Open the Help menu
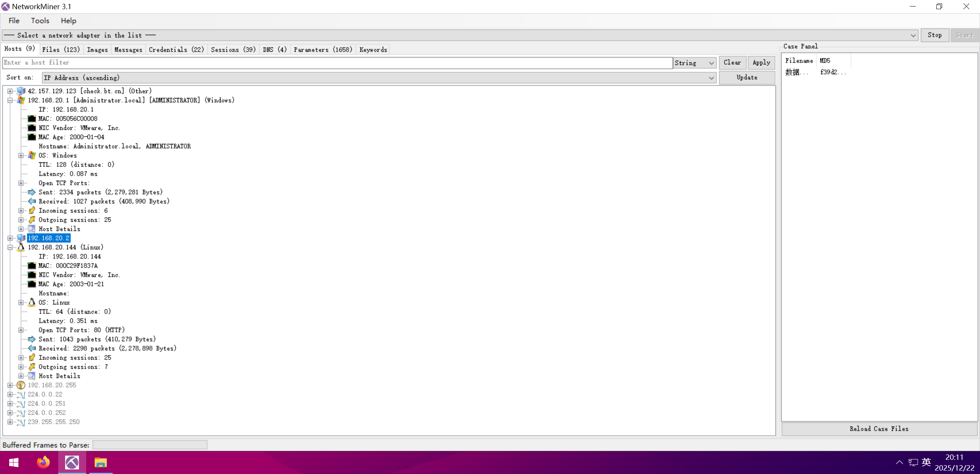Viewport: 980px width, 474px height. (69, 21)
